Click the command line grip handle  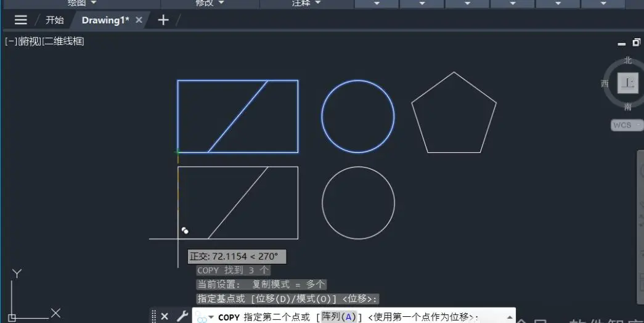[153, 316]
